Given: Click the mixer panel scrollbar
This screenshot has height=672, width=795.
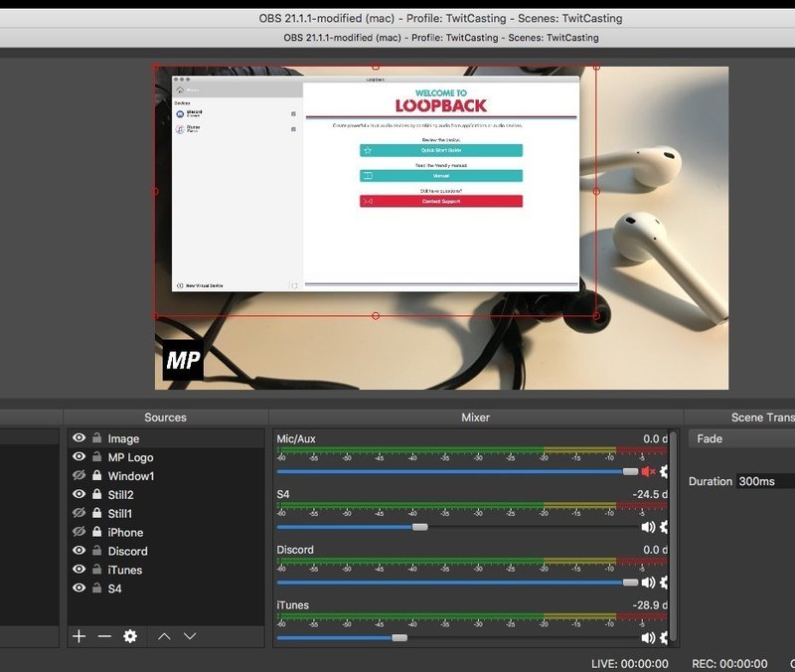Looking at the screenshot, I should pyautogui.click(x=674, y=538).
